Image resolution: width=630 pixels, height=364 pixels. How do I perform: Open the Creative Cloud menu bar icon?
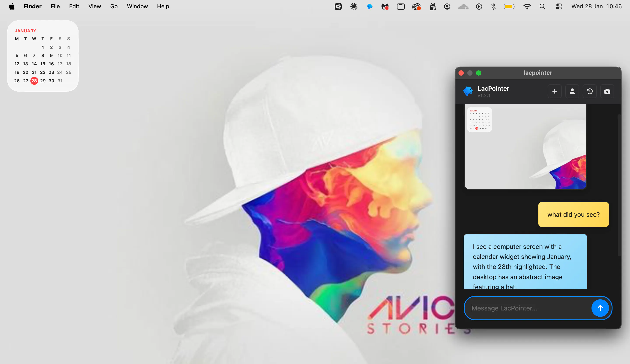[x=416, y=7]
